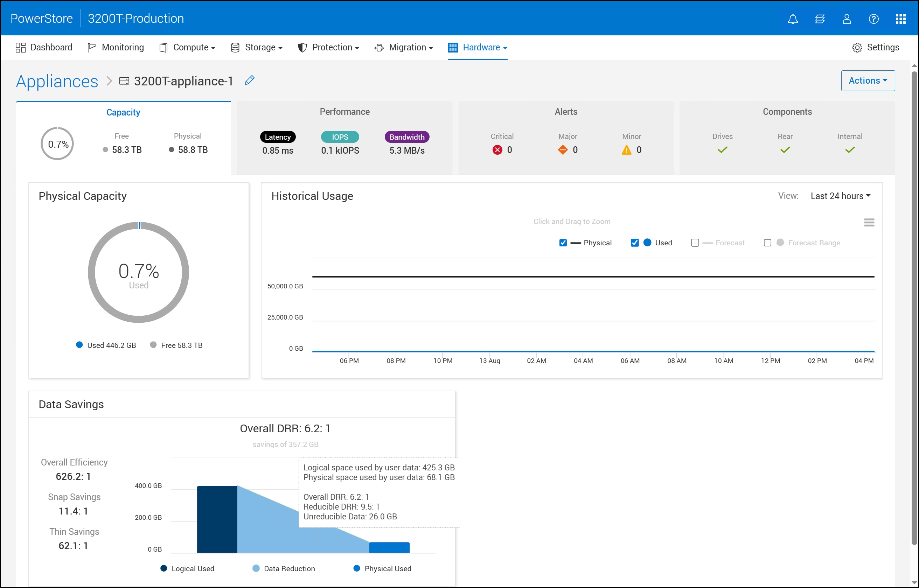Click the Rear green checkmark
Image resolution: width=919 pixels, height=588 pixels.
(x=785, y=150)
